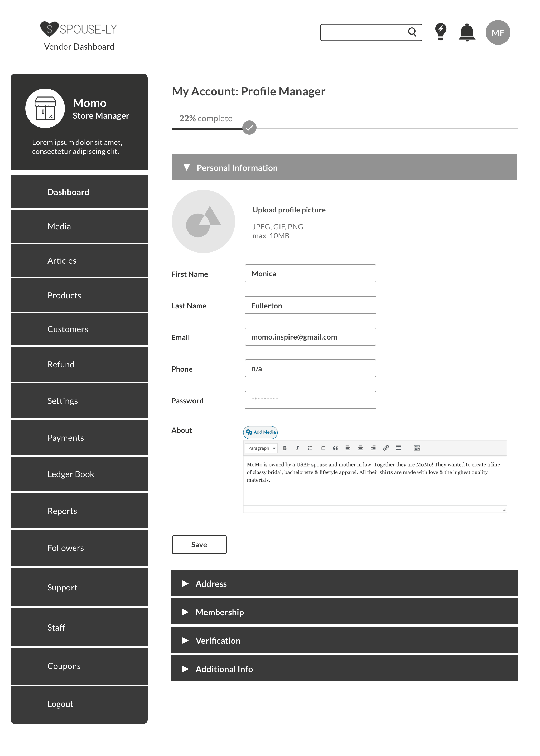The width and height of the screenshot is (540, 756).
Task: Expand the Membership section
Action: point(344,612)
